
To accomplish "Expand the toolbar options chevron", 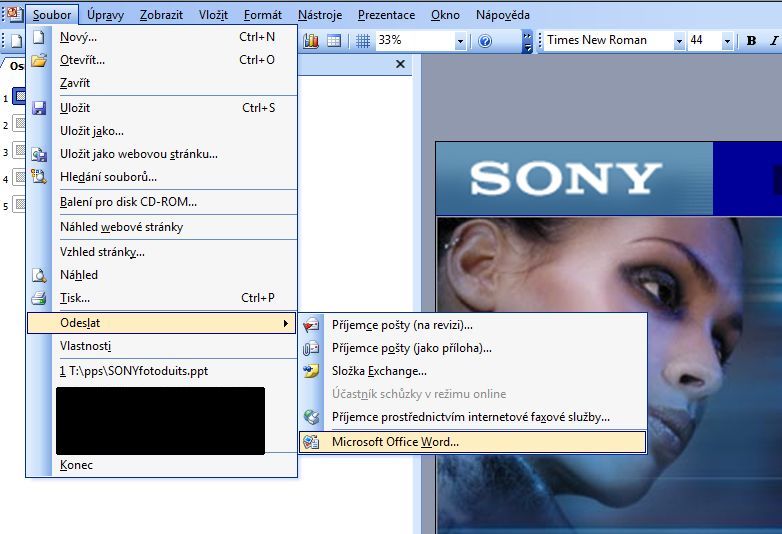I will coord(527,41).
